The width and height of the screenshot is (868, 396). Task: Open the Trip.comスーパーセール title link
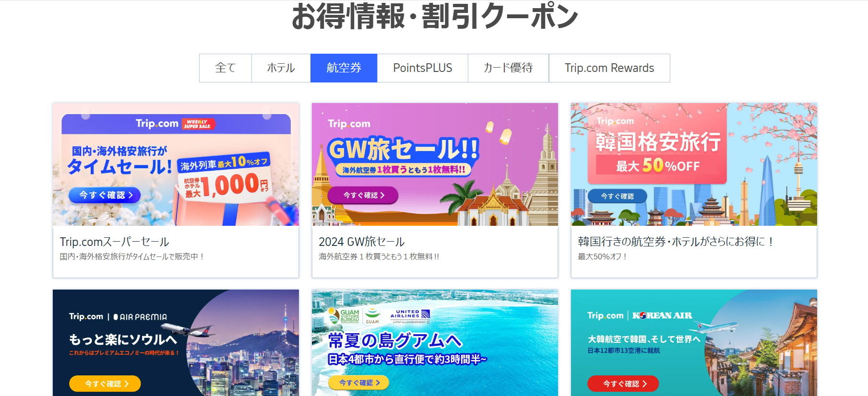click(x=114, y=242)
